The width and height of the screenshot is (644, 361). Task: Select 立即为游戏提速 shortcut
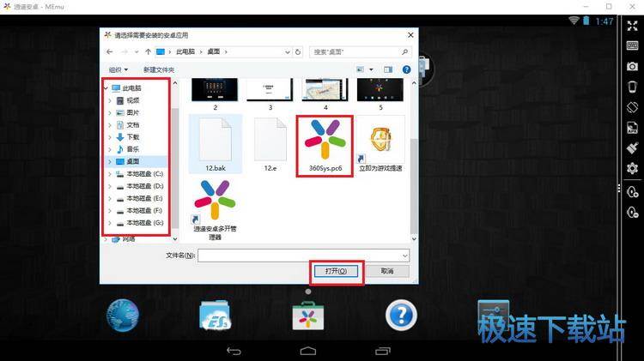pyautogui.click(x=380, y=144)
